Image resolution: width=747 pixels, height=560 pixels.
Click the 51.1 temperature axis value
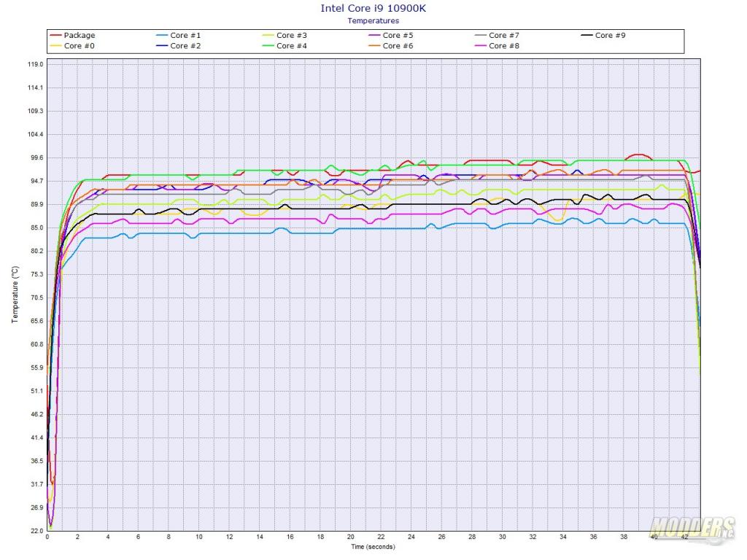point(36,391)
